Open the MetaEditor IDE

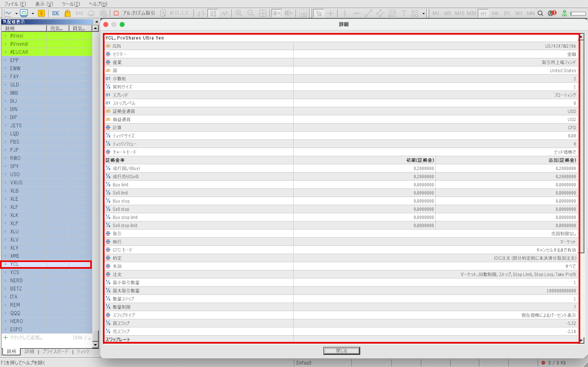(56, 13)
